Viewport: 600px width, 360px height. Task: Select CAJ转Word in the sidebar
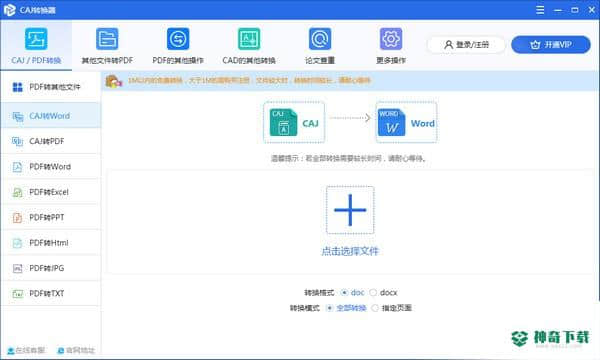pyautogui.click(x=51, y=116)
